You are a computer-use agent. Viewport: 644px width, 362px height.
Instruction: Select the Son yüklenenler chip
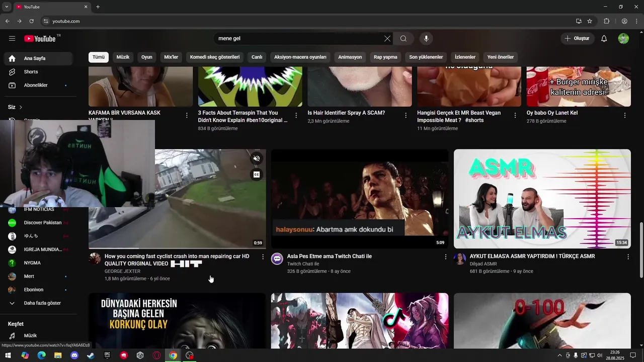[x=426, y=57]
